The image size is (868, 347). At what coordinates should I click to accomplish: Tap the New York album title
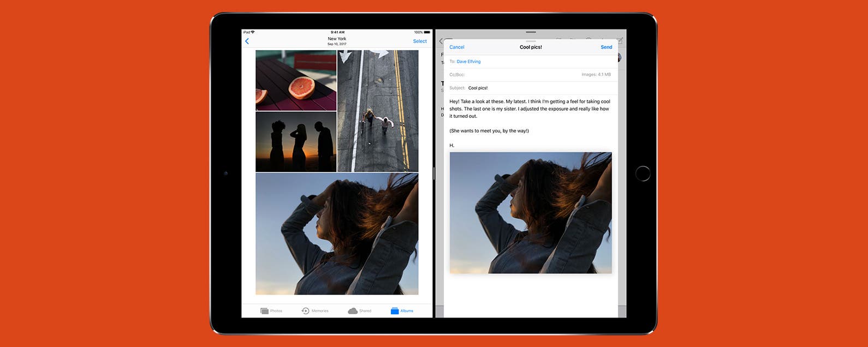click(x=337, y=39)
